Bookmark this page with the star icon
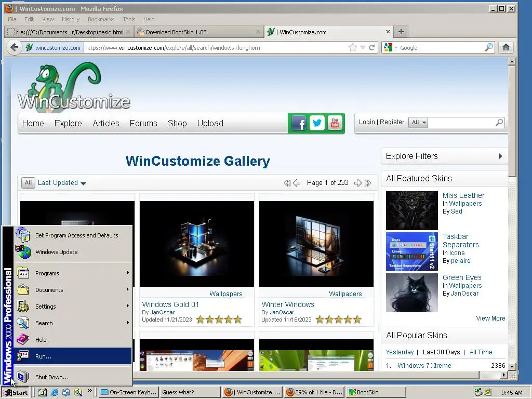The image size is (532, 399). click(353, 47)
